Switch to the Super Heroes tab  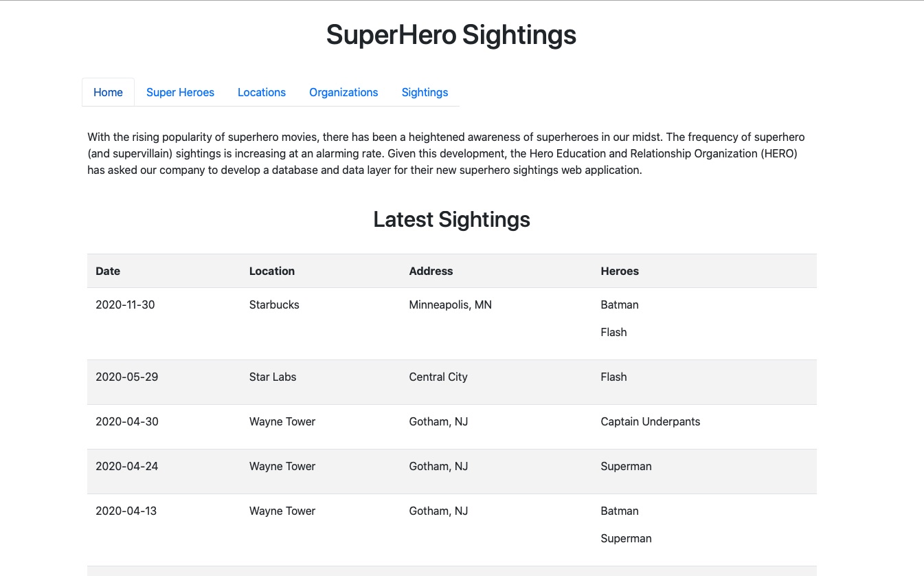(180, 92)
